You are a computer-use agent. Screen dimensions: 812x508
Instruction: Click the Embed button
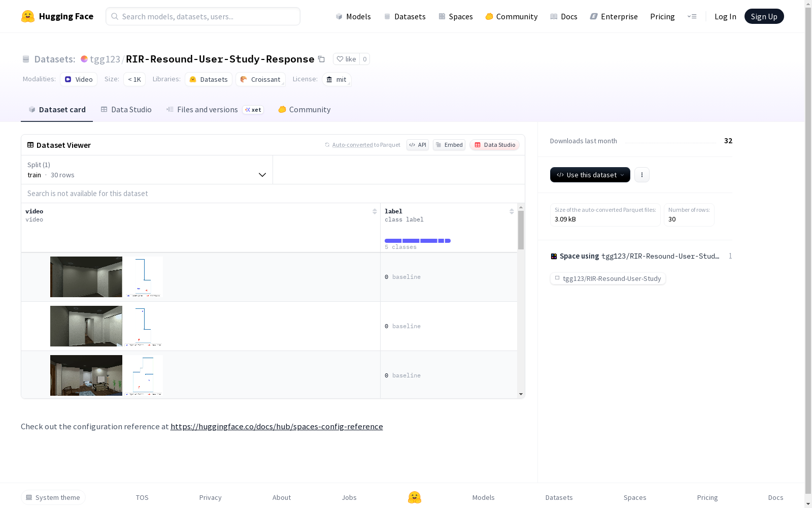tap(449, 145)
